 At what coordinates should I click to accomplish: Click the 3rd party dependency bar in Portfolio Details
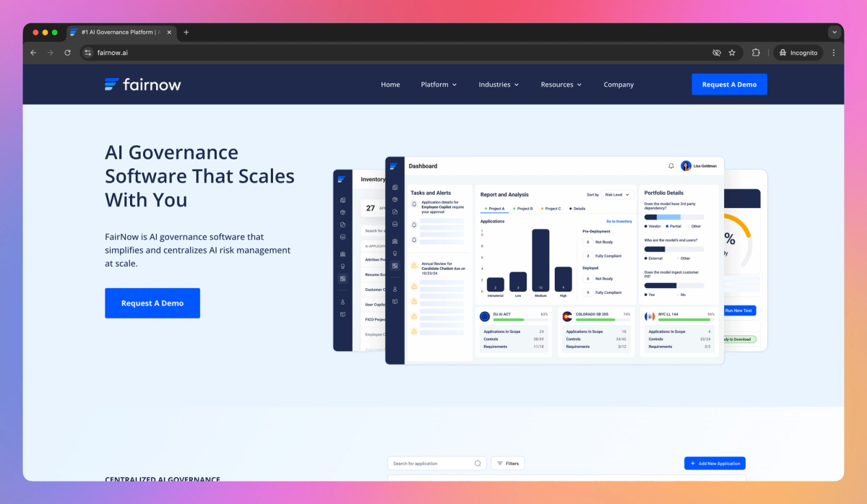coord(673,217)
